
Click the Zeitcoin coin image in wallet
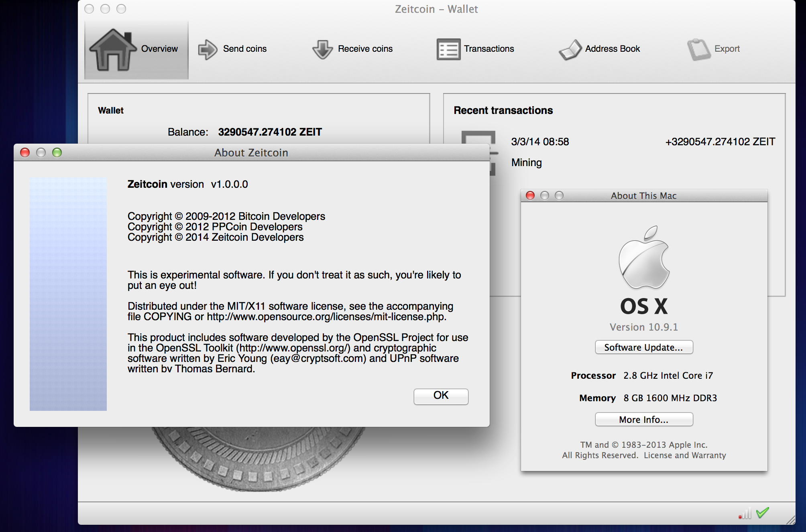click(259, 459)
